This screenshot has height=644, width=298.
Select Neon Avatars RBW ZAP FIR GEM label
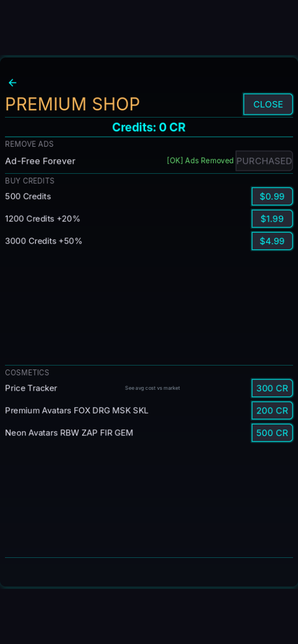[69, 433]
